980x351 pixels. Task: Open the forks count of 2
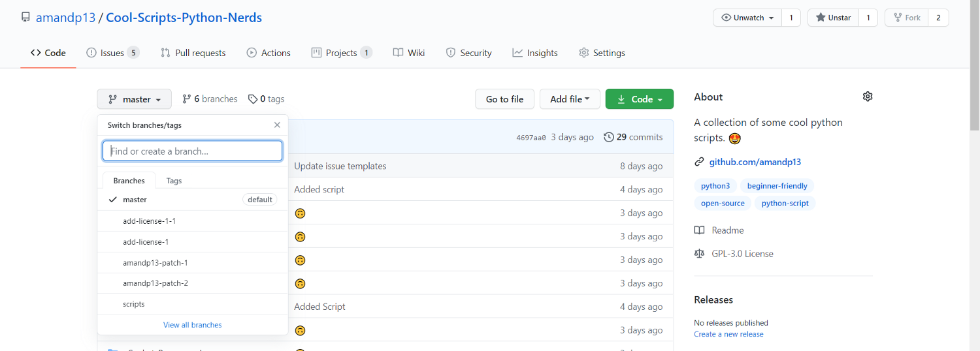(x=938, y=18)
